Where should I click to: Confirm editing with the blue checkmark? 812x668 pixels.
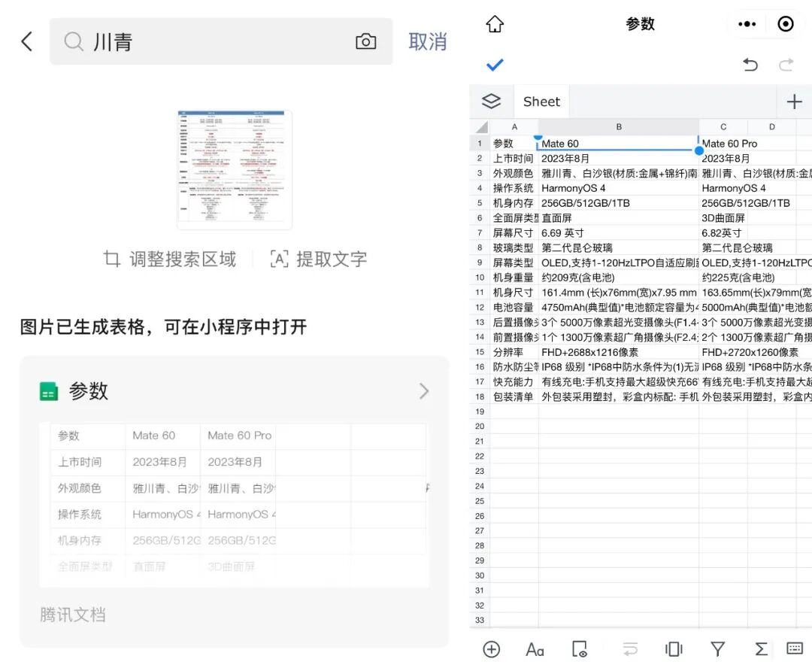pos(495,65)
